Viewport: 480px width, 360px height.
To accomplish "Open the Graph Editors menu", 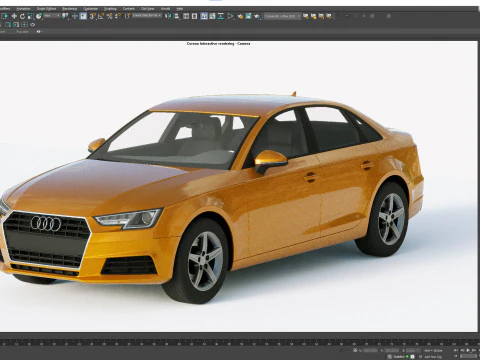I will (x=46, y=9).
